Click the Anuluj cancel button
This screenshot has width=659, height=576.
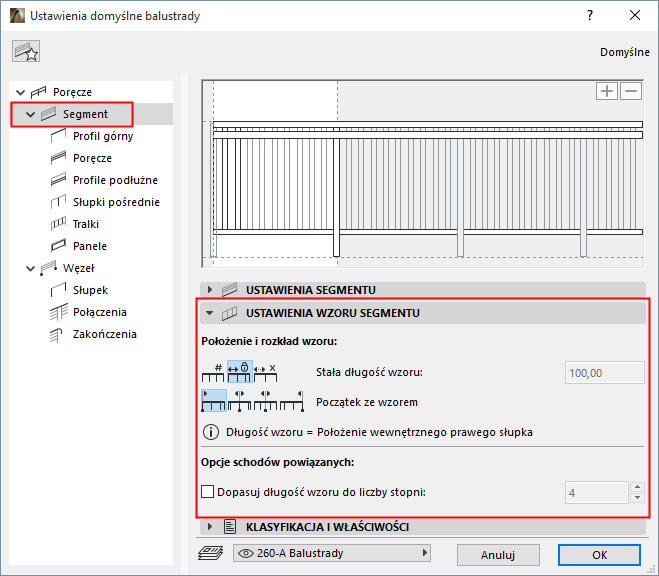[498, 555]
